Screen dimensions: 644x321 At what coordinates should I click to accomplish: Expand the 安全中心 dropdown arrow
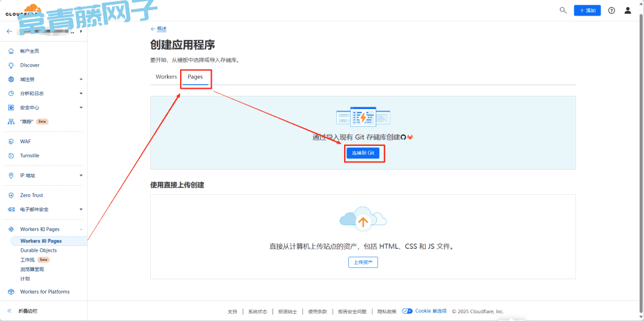tap(81, 107)
